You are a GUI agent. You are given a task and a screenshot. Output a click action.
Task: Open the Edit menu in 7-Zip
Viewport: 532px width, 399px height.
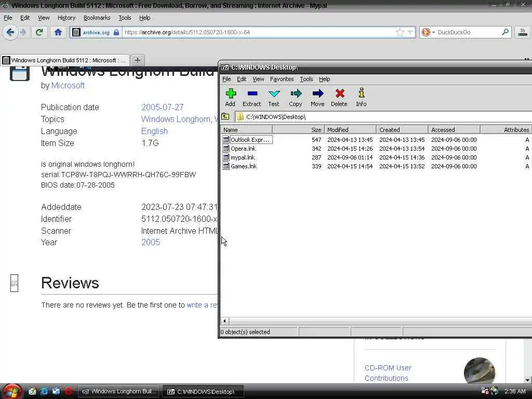point(242,79)
